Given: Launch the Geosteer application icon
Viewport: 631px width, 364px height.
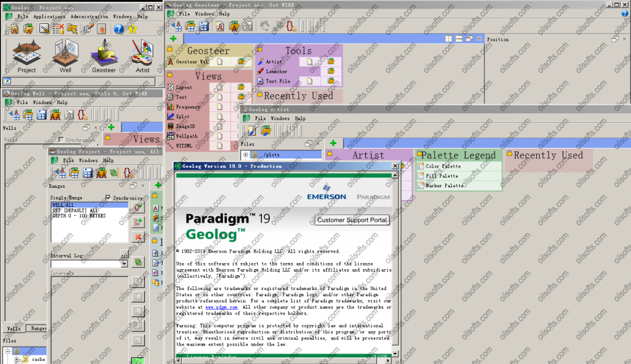Looking at the screenshot, I should 104,56.
